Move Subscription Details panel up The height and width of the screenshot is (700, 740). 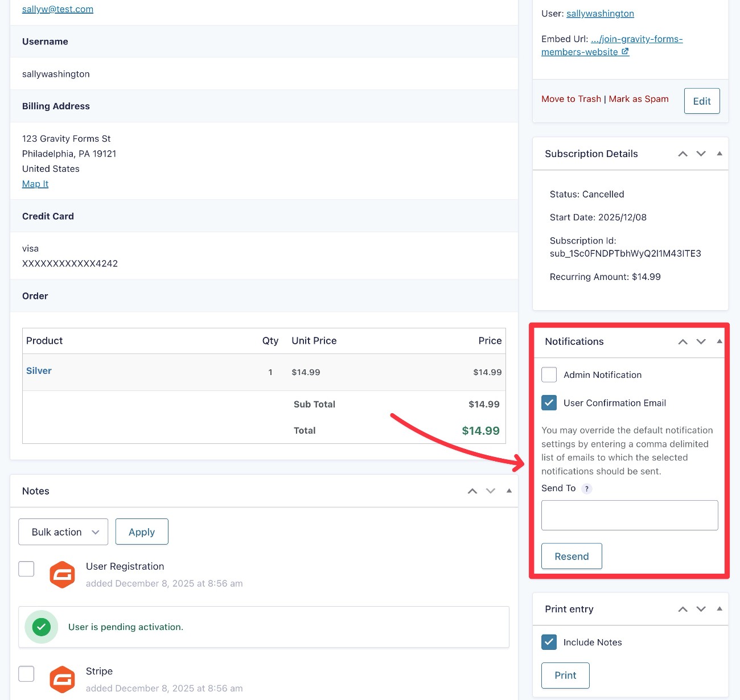(683, 154)
